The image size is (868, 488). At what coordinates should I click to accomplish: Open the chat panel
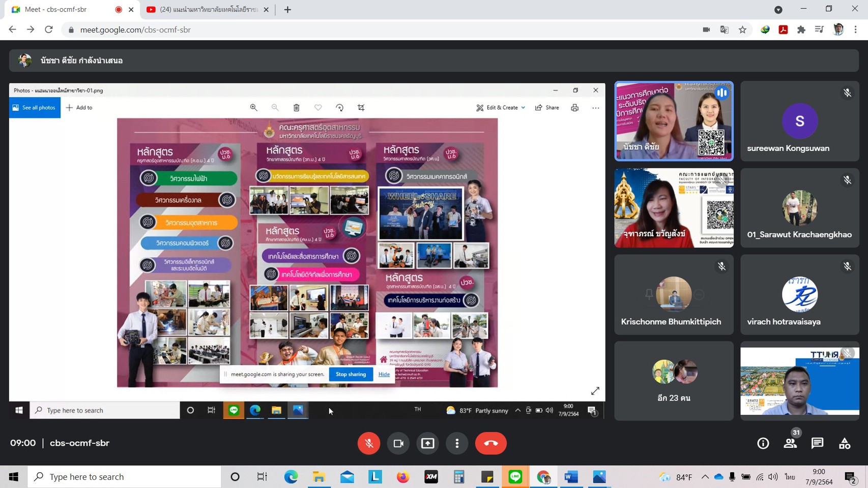point(817,443)
